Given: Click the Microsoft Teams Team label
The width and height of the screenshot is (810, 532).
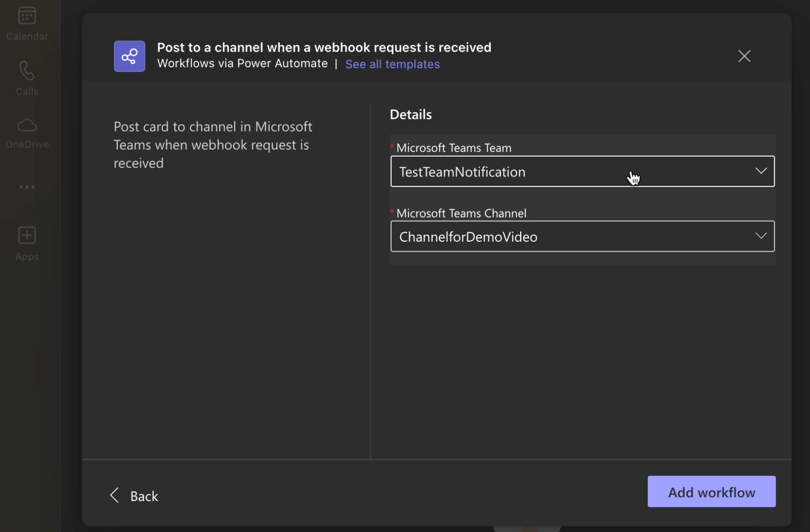Looking at the screenshot, I should pos(454,148).
